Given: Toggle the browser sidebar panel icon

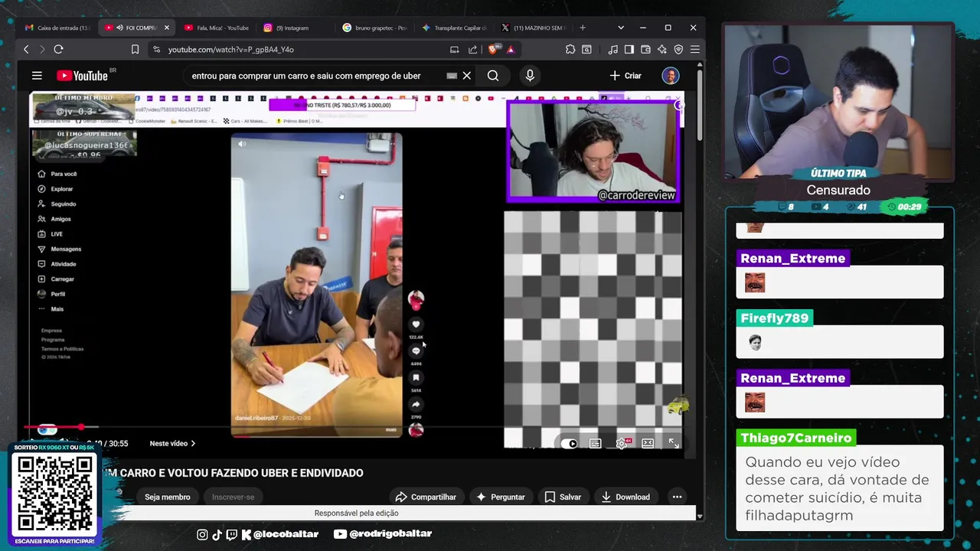Looking at the screenshot, I should [x=629, y=49].
